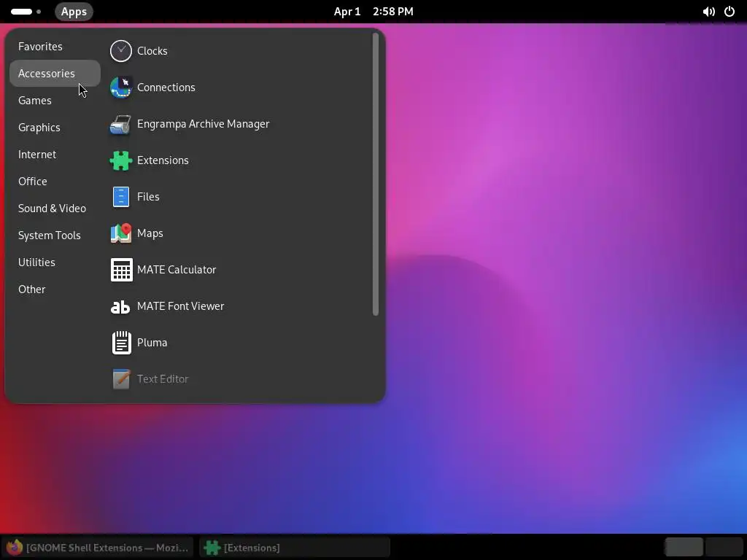The image size is (747, 560).
Task: Click the "MATE Font Viewer" label
Action: click(181, 306)
